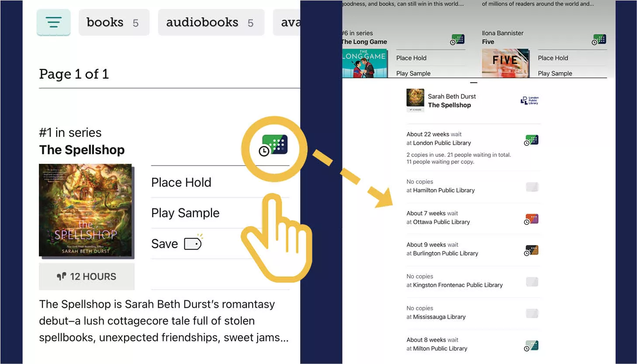Image resolution: width=637 pixels, height=364 pixels.
Task: Click Hamilton Public Library empty copy icon
Action: pyautogui.click(x=532, y=187)
